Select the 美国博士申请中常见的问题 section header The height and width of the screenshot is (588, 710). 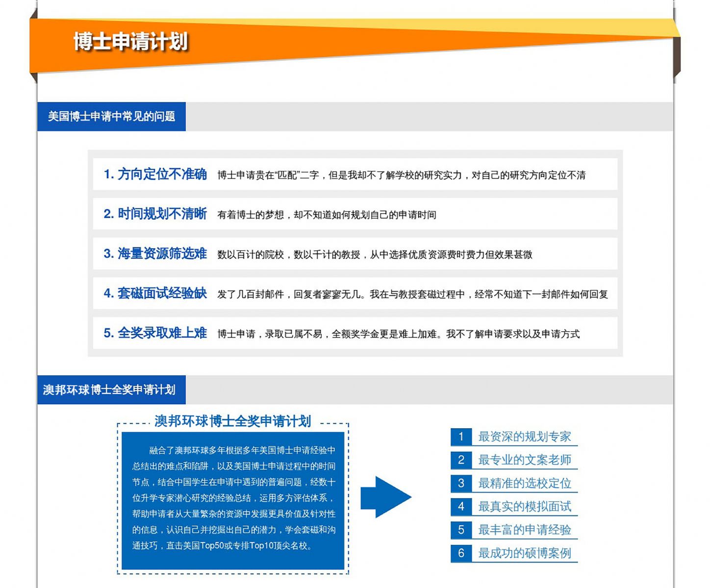click(x=111, y=117)
